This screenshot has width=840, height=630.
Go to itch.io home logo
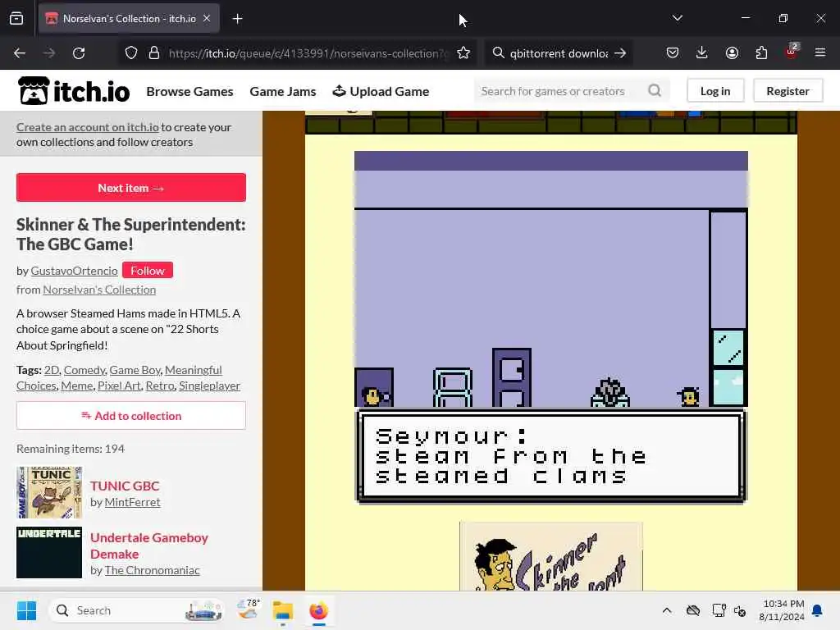click(74, 90)
